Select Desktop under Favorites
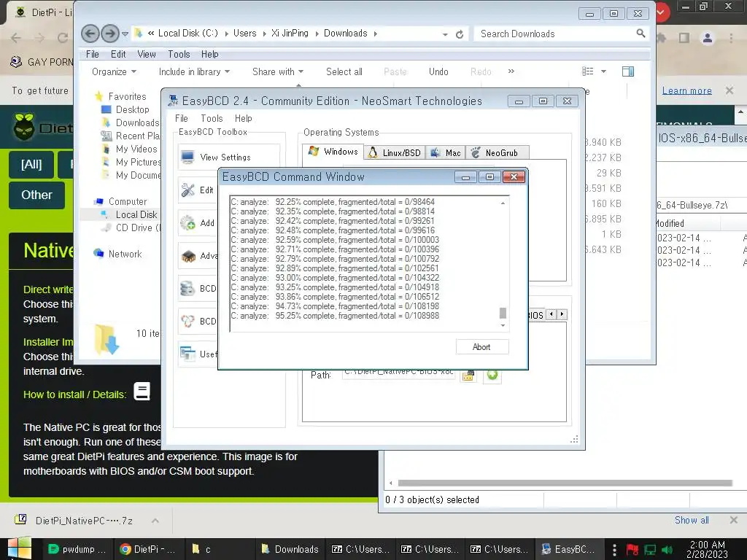Viewport: 747px width, 560px height. pos(132,109)
